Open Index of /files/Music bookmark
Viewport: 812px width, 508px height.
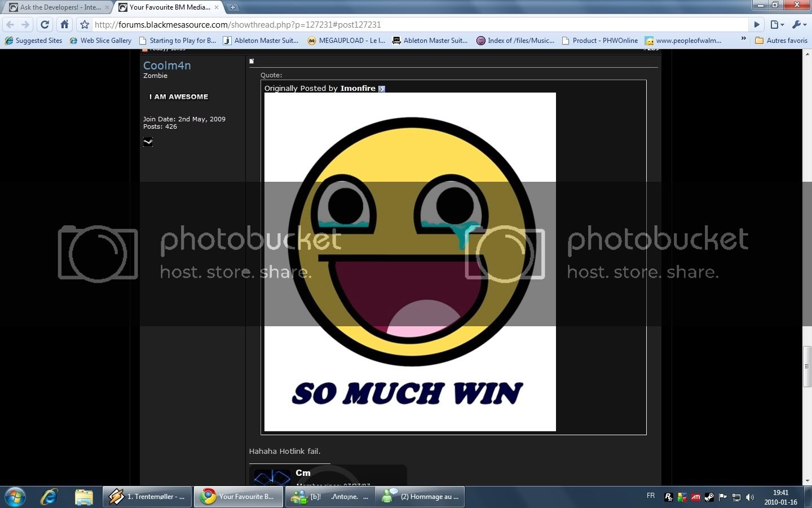[516, 41]
